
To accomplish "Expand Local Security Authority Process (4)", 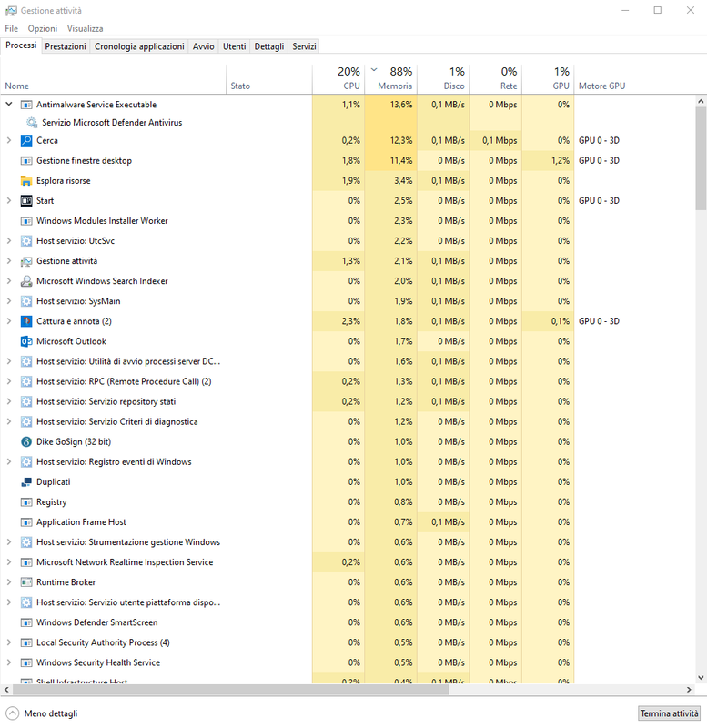I will tap(9, 642).
